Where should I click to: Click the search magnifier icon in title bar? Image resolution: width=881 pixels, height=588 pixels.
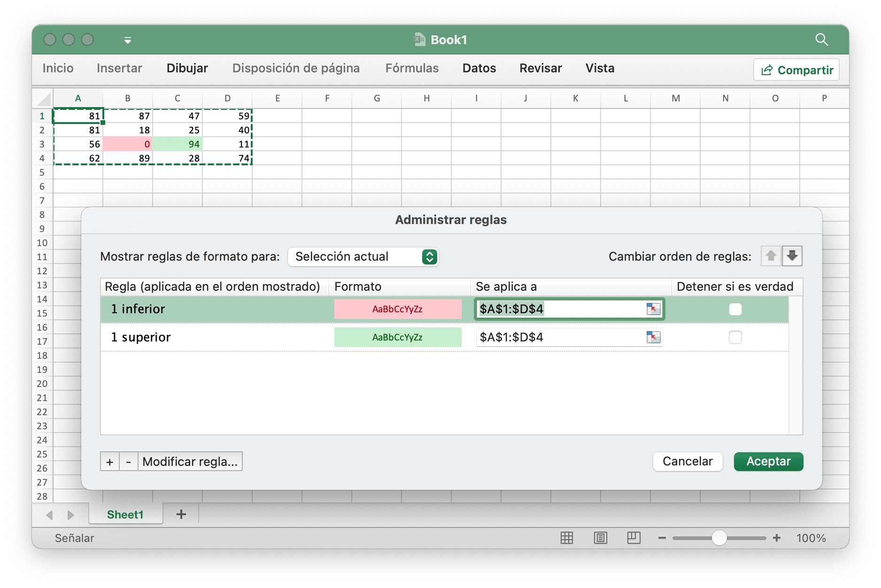pyautogui.click(x=821, y=39)
